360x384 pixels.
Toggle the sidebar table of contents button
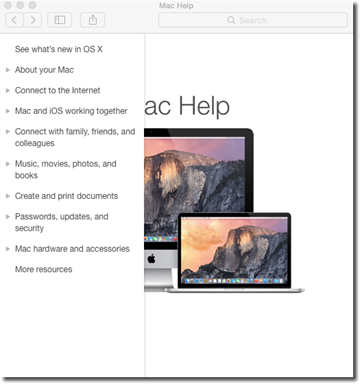(60, 20)
